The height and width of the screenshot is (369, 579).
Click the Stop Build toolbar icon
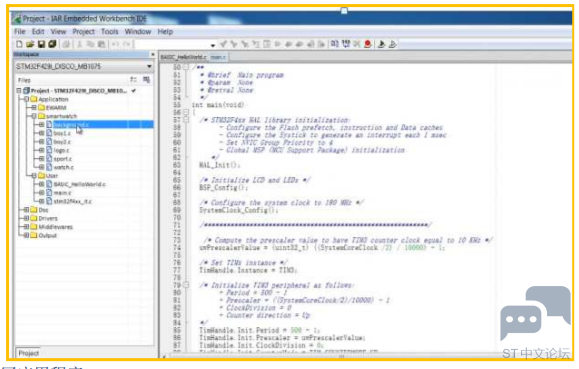coord(356,44)
